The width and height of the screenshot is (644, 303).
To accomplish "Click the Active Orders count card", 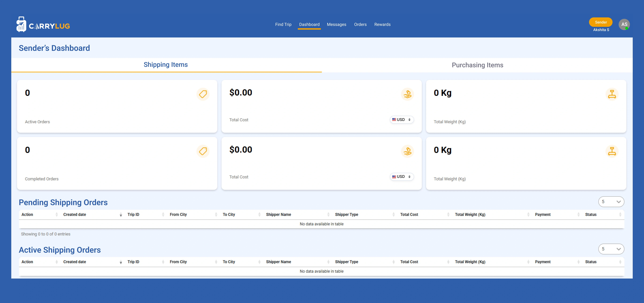I will point(117,106).
